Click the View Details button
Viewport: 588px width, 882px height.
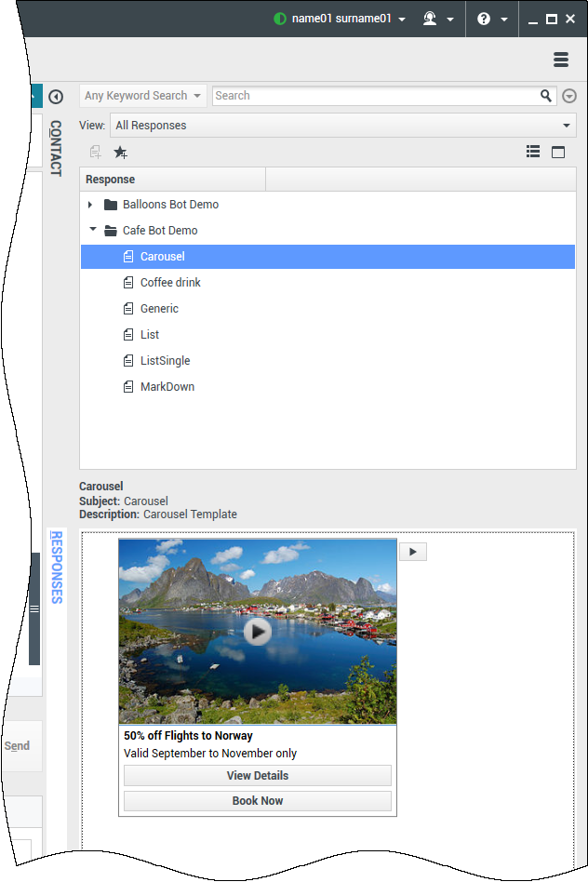tap(258, 776)
